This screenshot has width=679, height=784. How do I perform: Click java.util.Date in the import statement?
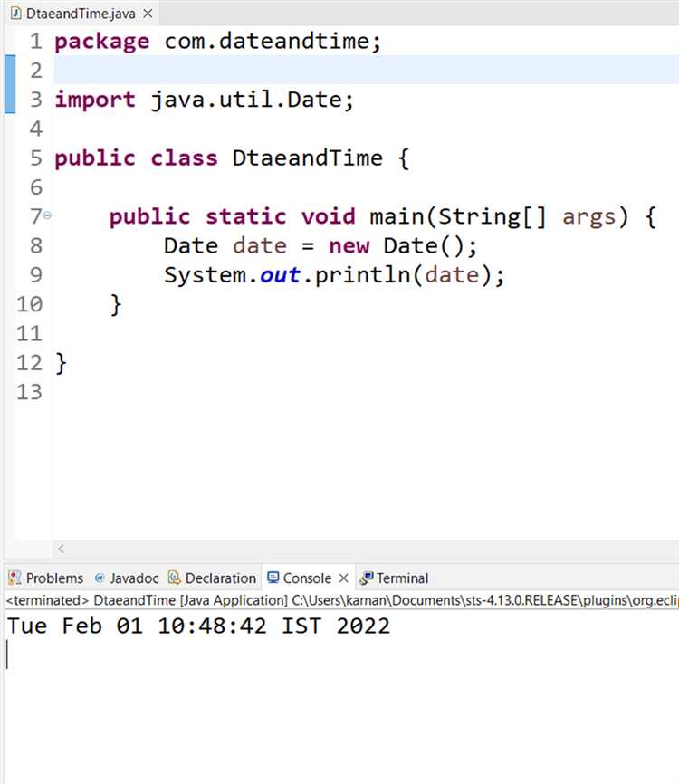pos(246,100)
